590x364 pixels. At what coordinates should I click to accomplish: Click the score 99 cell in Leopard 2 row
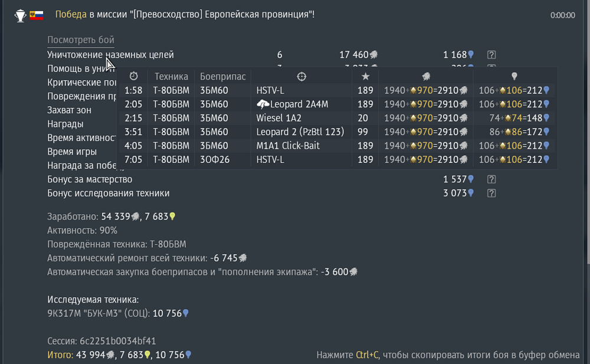pyautogui.click(x=363, y=132)
